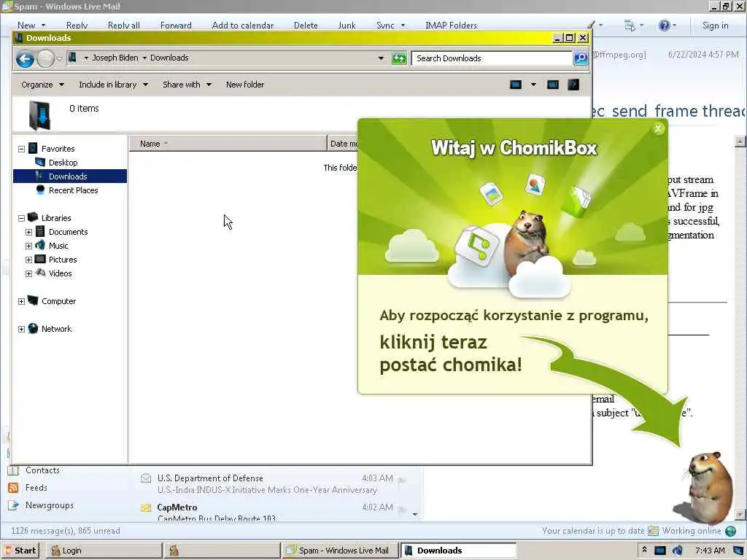This screenshot has width=747, height=560.
Task: Click Add to calendar in Live Mail
Action: pos(242,26)
